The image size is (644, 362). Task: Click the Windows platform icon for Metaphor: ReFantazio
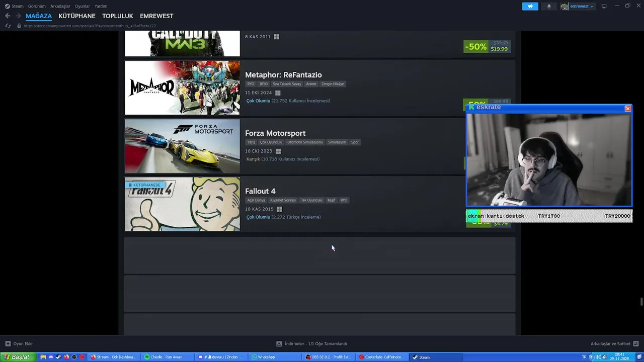(x=278, y=93)
